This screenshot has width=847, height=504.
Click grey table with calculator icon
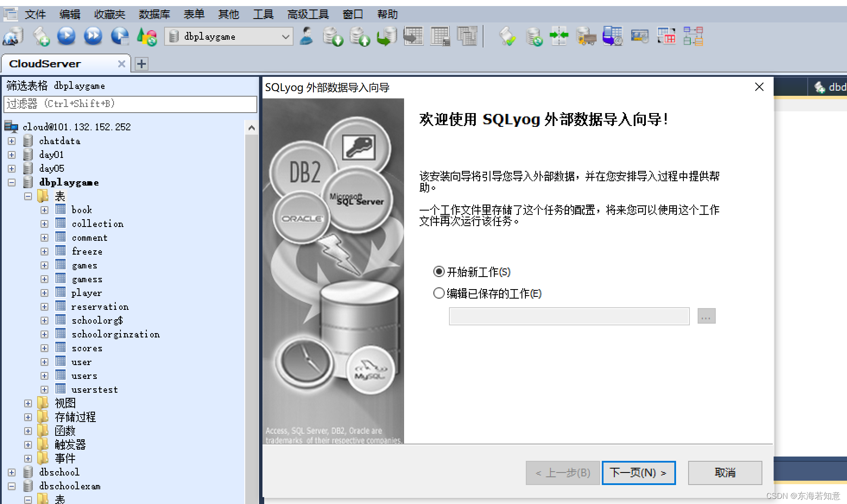(440, 36)
